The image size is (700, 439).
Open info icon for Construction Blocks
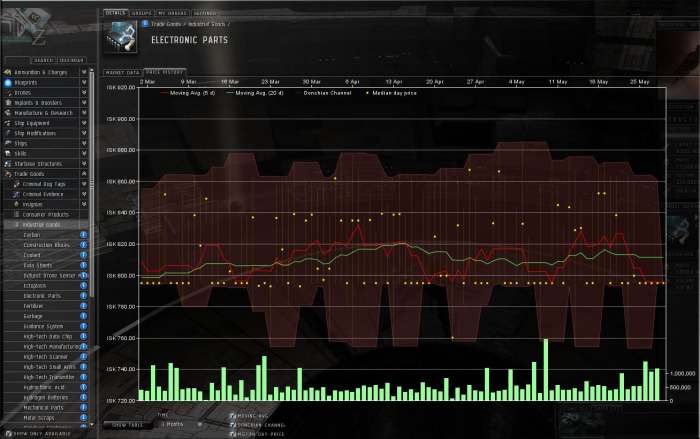coord(83,245)
